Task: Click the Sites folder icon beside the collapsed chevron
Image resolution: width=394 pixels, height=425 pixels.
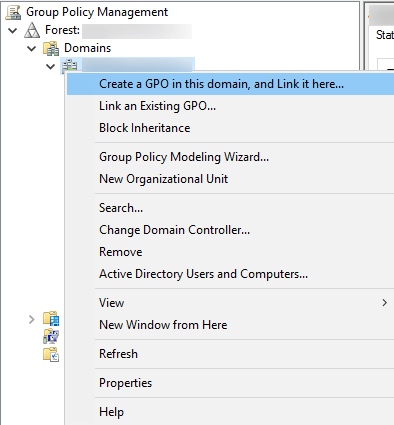Action: tap(51, 319)
